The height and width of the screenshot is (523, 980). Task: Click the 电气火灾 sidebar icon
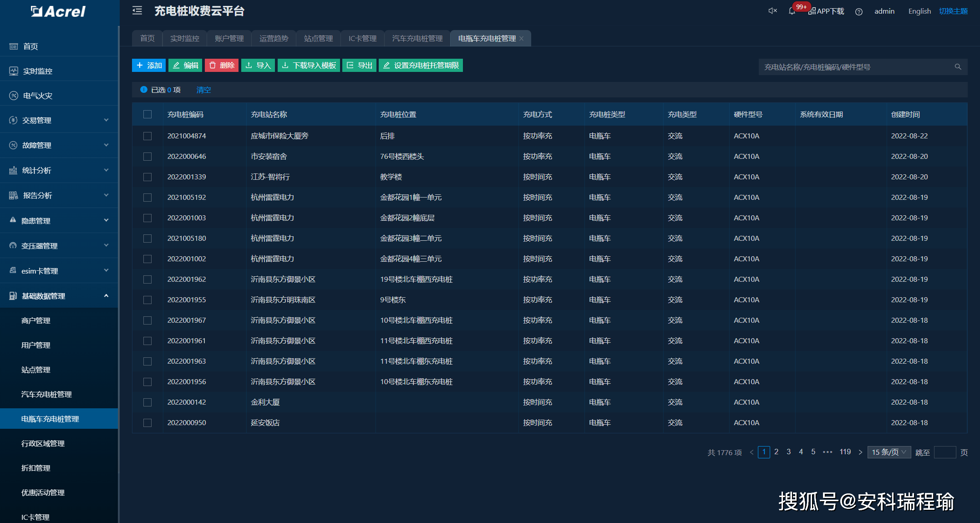coord(14,96)
